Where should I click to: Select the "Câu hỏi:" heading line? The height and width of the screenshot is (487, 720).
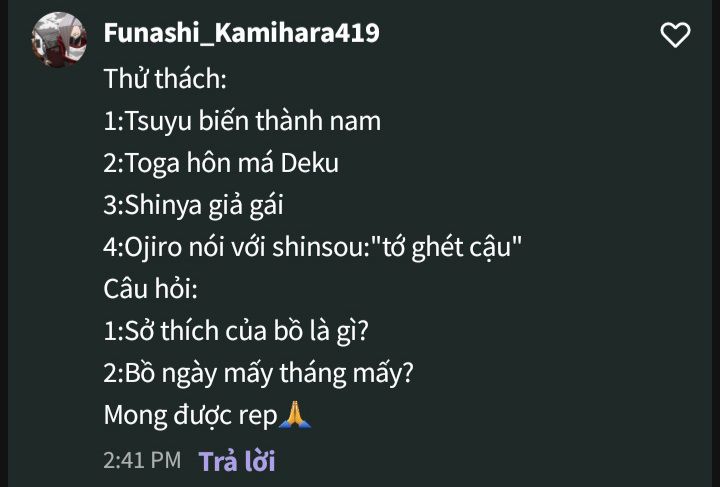(151, 289)
